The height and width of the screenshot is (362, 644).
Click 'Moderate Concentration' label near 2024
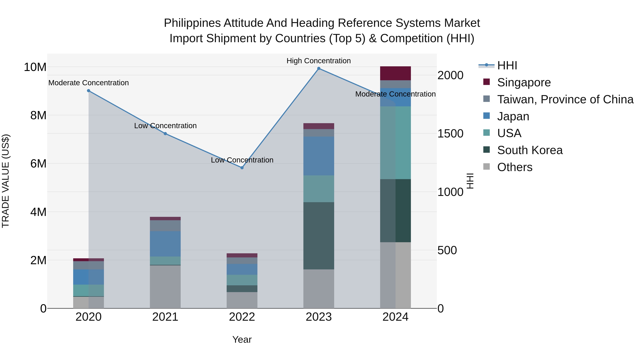396,94
